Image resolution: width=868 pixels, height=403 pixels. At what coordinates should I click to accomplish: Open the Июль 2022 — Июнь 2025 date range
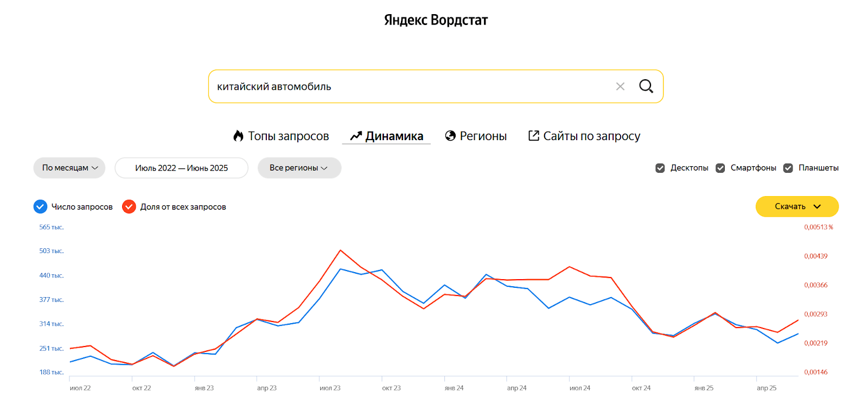(x=181, y=168)
